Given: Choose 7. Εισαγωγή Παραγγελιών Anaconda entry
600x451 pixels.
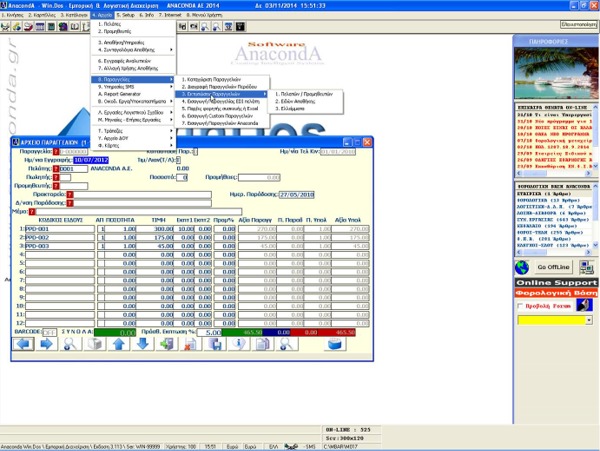Looking at the screenshot, I should click(x=222, y=124).
